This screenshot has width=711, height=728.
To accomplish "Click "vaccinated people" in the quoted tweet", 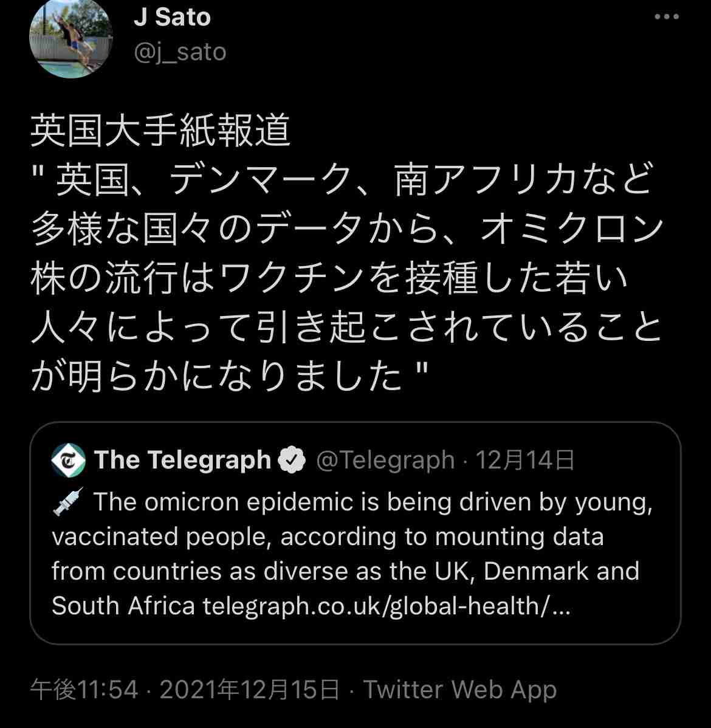I will [161, 537].
